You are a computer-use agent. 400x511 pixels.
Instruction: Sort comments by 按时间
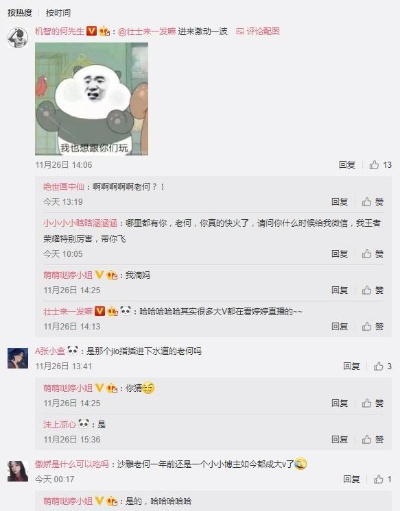click(58, 13)
